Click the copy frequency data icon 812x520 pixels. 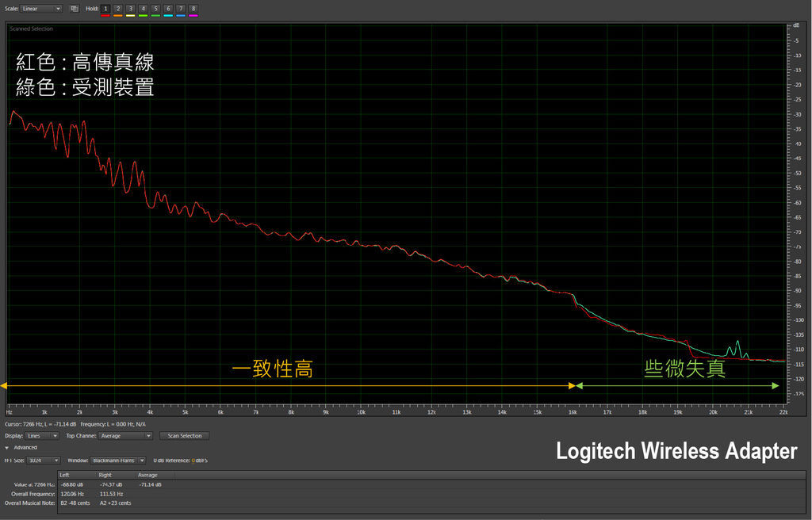point(74,9)
